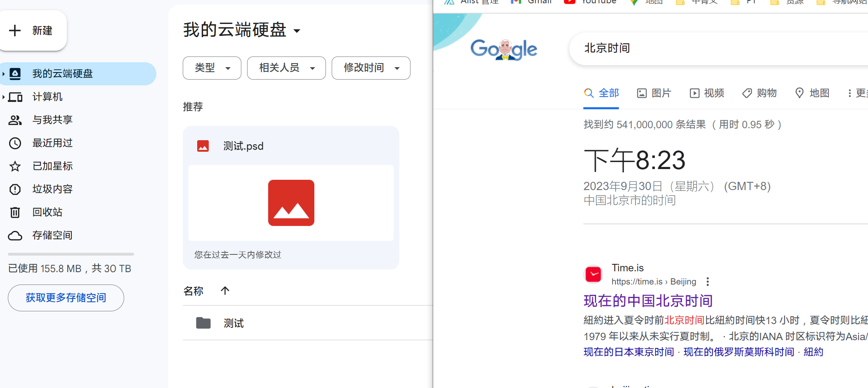This screenshot has width=868, height=388.
Task: Open the Type (类型) filter dropdown
Action: (212, 68)
